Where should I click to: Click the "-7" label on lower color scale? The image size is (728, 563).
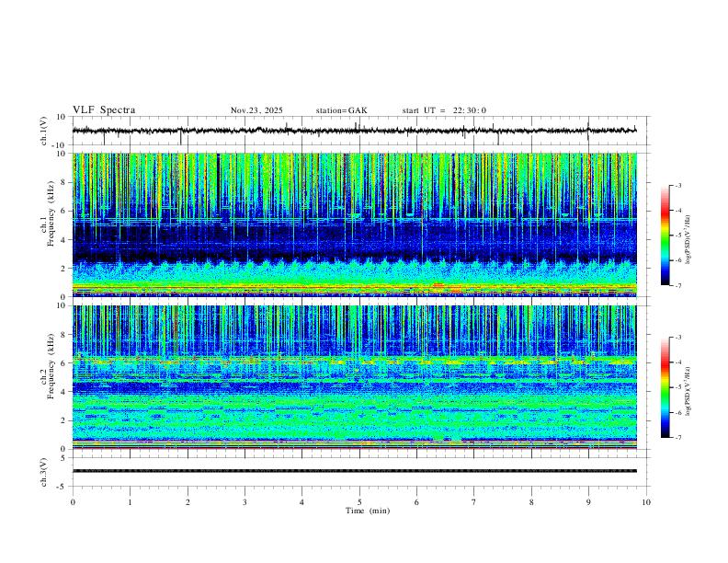tap(677, 438)
